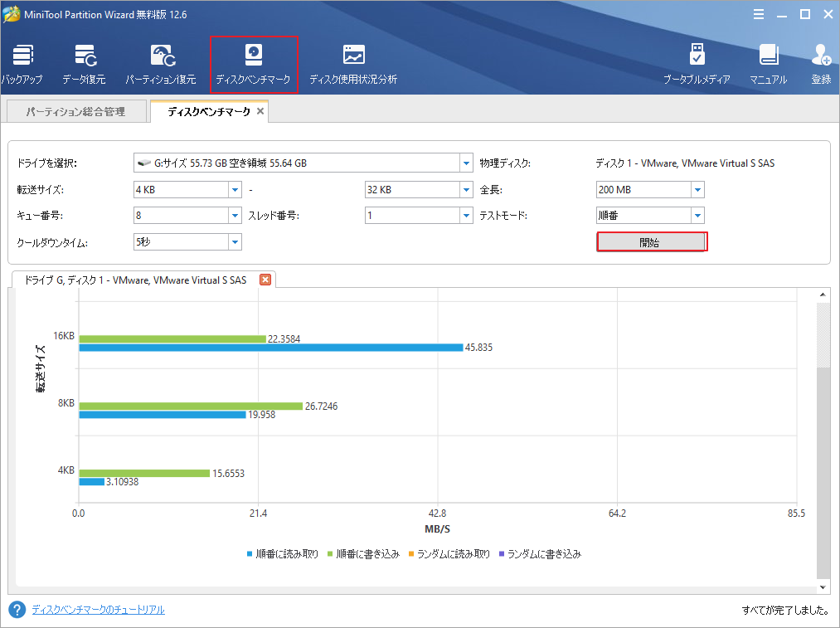
Task: Switch to パーティション総合管理 tab
Action: click(76, 111)
